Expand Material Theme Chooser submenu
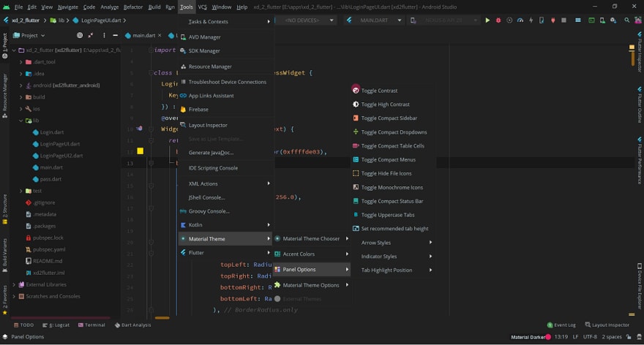 [312, 239]
